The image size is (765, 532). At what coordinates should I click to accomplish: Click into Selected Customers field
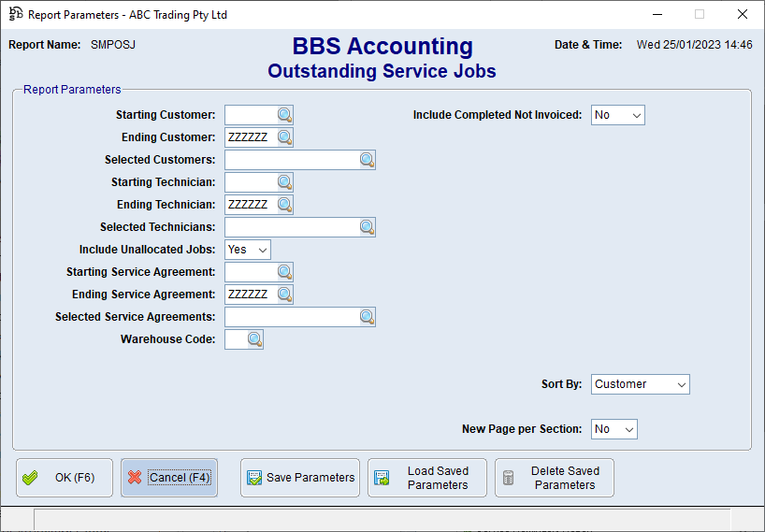click(x=292, y=160)
